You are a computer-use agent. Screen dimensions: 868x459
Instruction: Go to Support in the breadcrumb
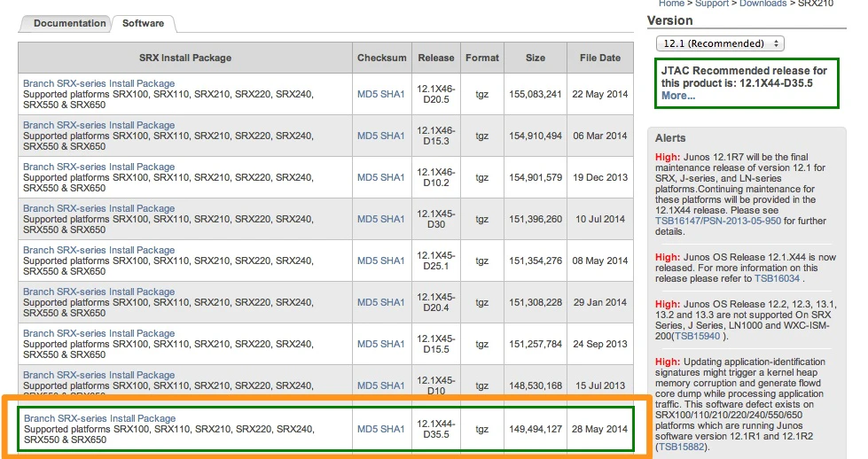[x=712, y=4]
